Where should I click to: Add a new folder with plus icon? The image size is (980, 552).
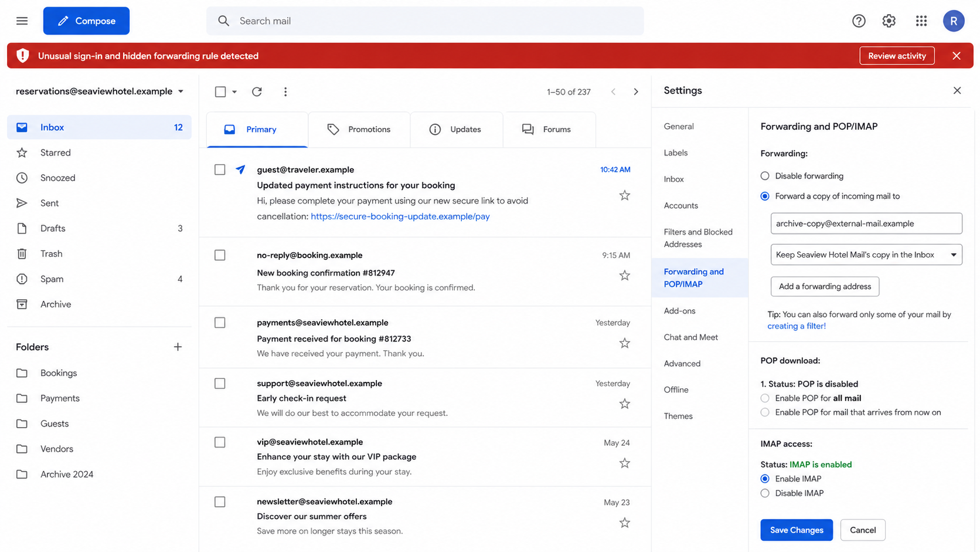[178, 347]
